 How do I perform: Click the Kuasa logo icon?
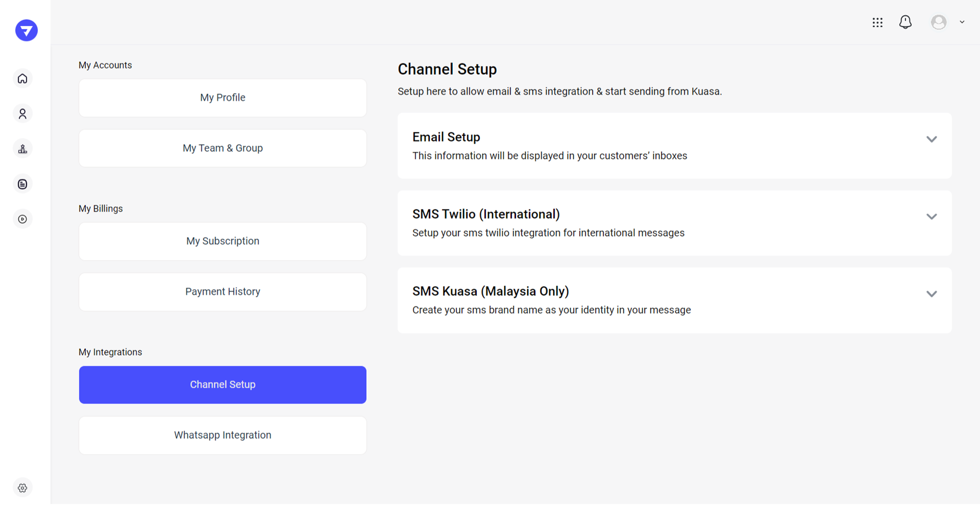point(26,30)
